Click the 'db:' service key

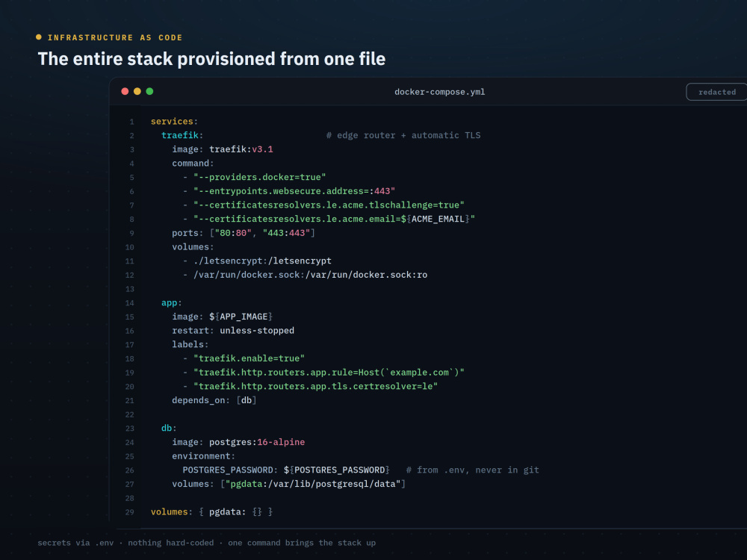click(x=169, y=428)
